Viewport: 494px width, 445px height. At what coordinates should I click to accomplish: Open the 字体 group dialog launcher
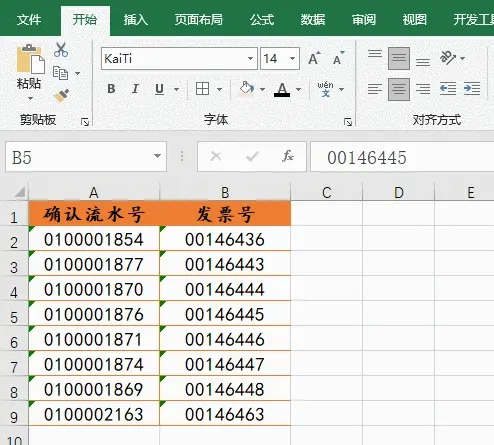pos(348,122)
